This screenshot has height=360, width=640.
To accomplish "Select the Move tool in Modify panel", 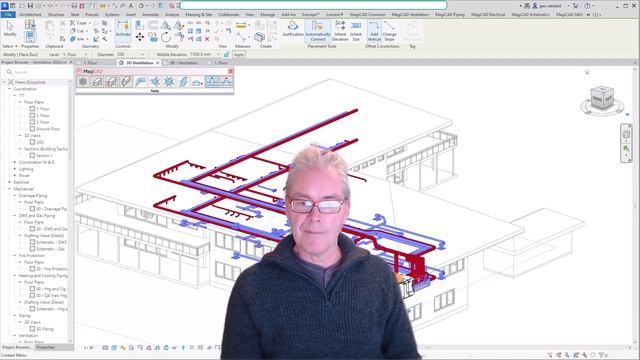I will coord(140,38).
